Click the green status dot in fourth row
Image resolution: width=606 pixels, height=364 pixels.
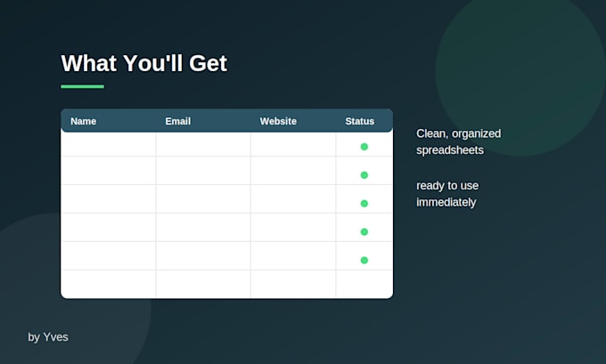[x=364, y=232]
